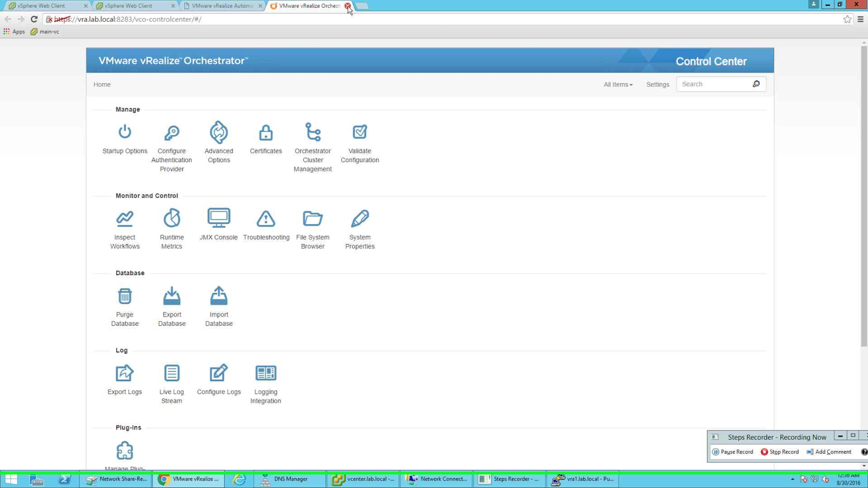Reload the current browser page
868x488 pixels.
coord(34,19)
